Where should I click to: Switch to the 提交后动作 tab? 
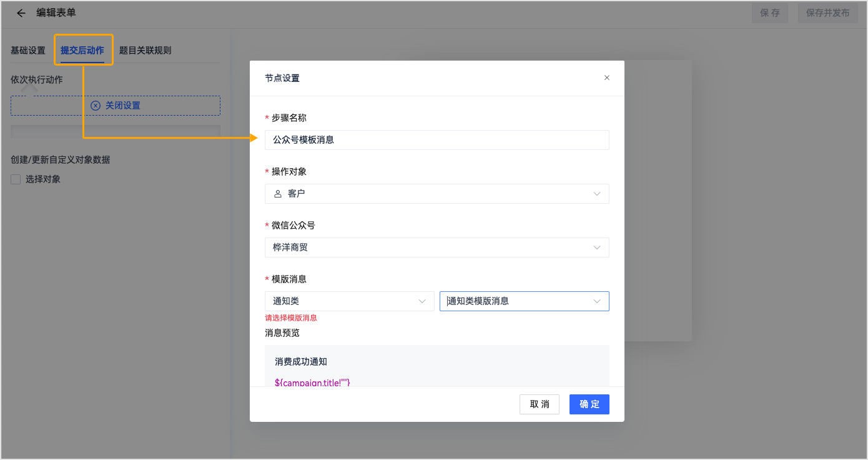coord(82,51)
